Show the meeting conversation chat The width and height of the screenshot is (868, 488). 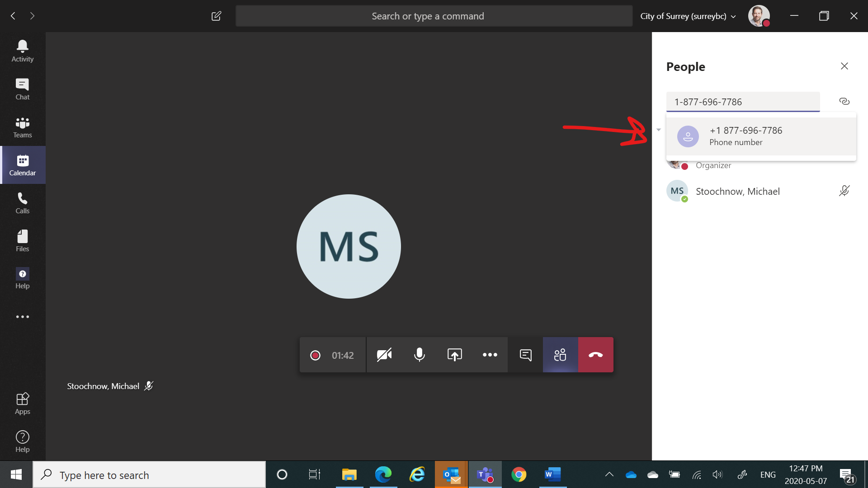pos(525,355)
